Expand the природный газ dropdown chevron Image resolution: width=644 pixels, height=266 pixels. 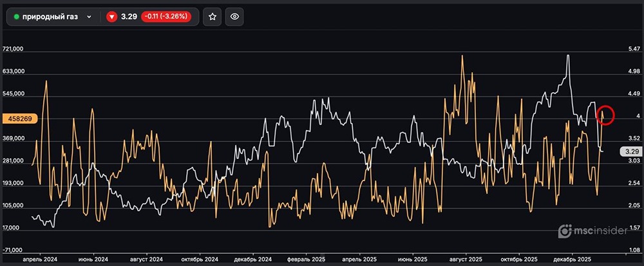click(x=89, y=17)
